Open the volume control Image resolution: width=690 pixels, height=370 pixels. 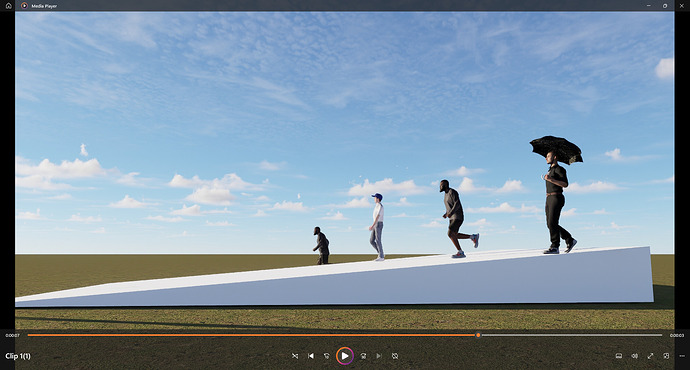tap(635, 356)
